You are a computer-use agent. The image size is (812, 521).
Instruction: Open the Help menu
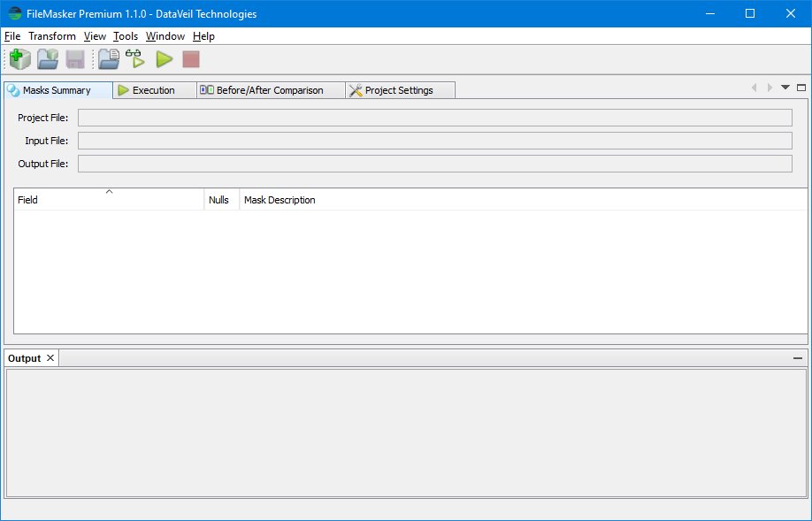point(203,36)
